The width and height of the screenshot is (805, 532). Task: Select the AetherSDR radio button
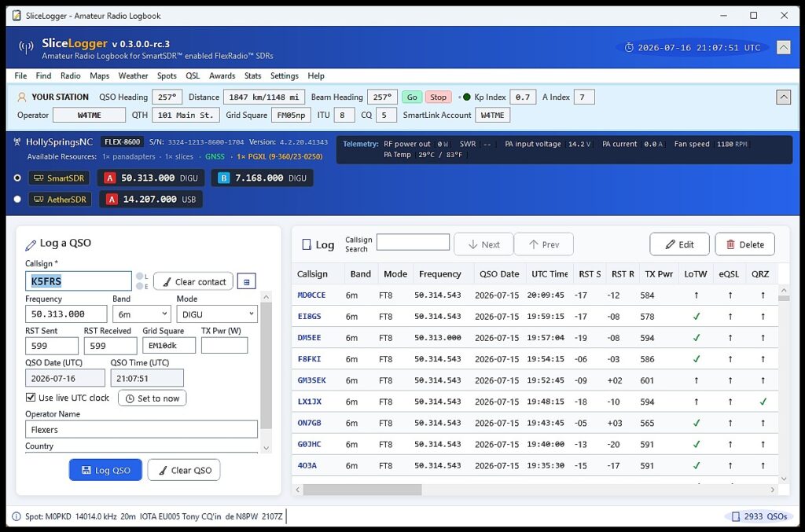[17, 199]
